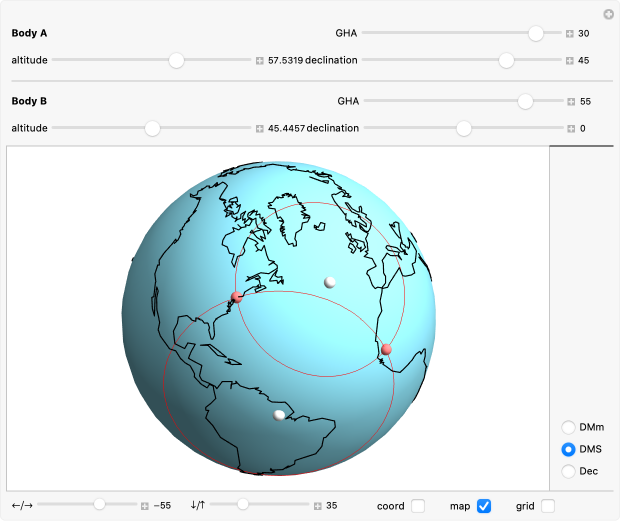Viewport: 620px width, 522px height.
Task: Select the Dec radio button
Action: coord(568,471)
